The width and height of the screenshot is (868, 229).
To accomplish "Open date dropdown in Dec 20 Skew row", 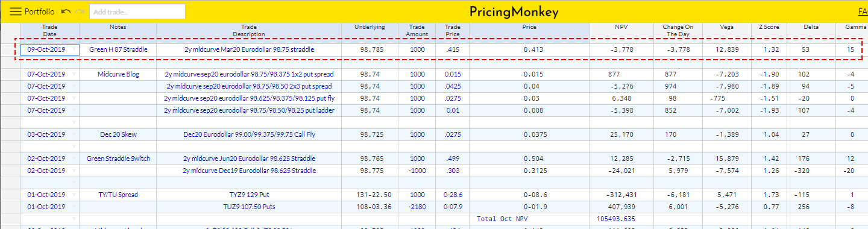I will tap(74, 134).
